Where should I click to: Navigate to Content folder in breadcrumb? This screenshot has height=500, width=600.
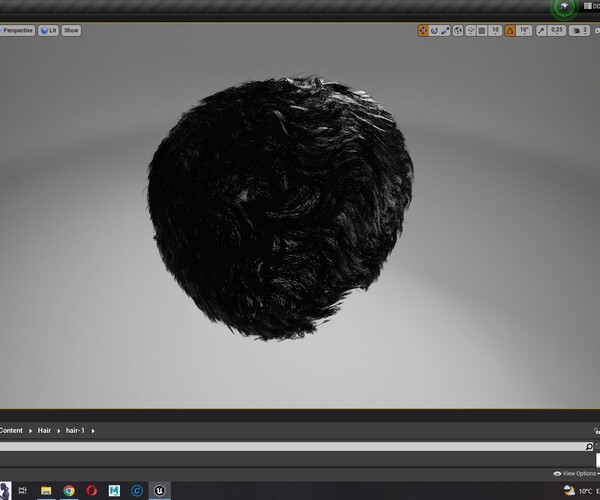click(11, 430)
